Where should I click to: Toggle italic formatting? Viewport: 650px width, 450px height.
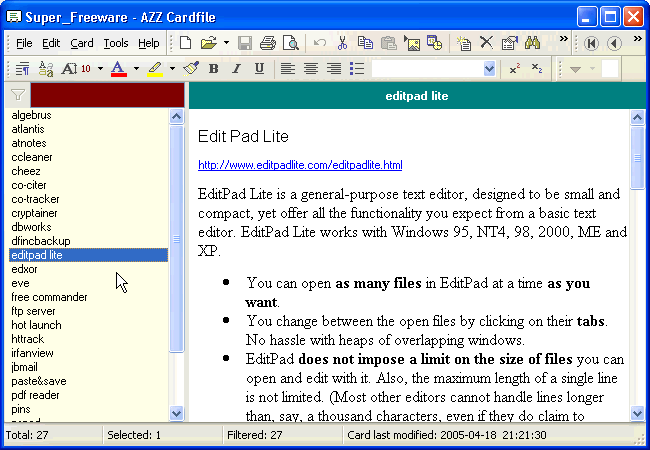pyautogui.click(x=236, y=68)
